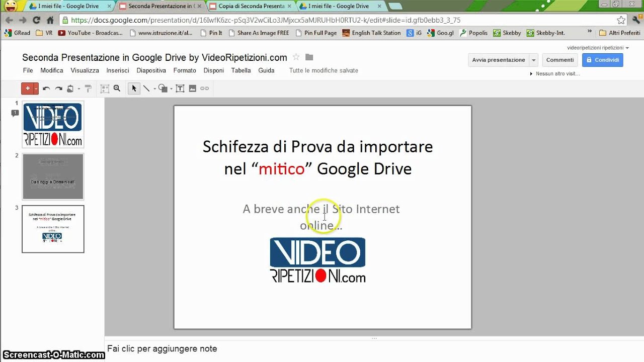The width and height of the screenshot is (644, 362).
Task: Click the Commenti button
Action: tap(560, 60)
